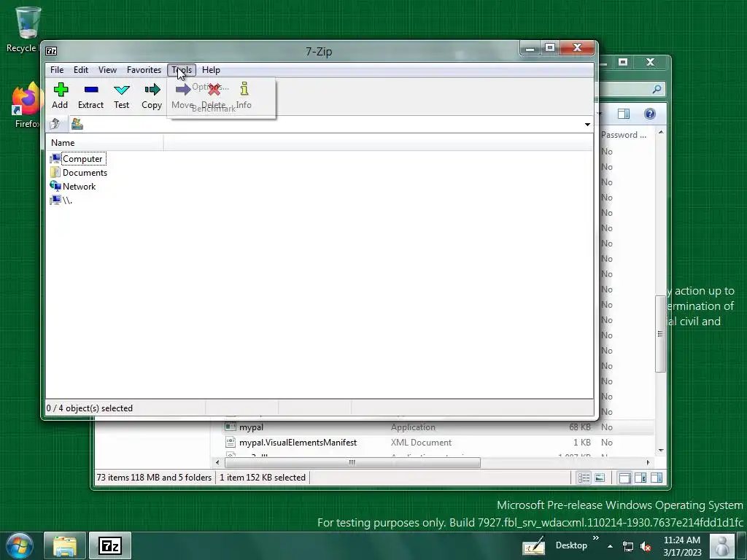The height and width of the screenshot is (560, 747).
Task: Select the Documents folder item
Action: (79, 172)
